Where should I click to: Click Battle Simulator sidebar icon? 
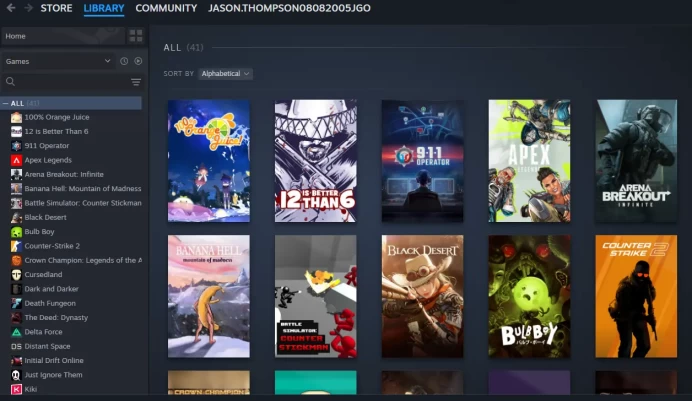point(16,203)
